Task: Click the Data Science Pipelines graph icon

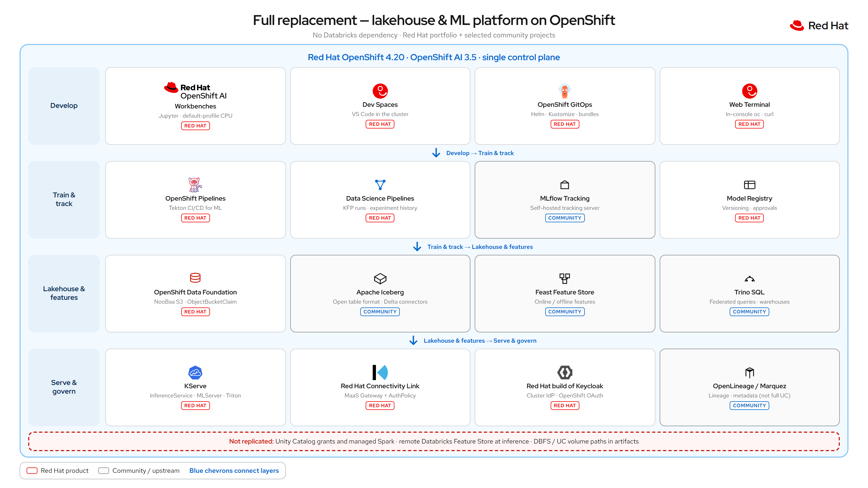Action: 380,185
